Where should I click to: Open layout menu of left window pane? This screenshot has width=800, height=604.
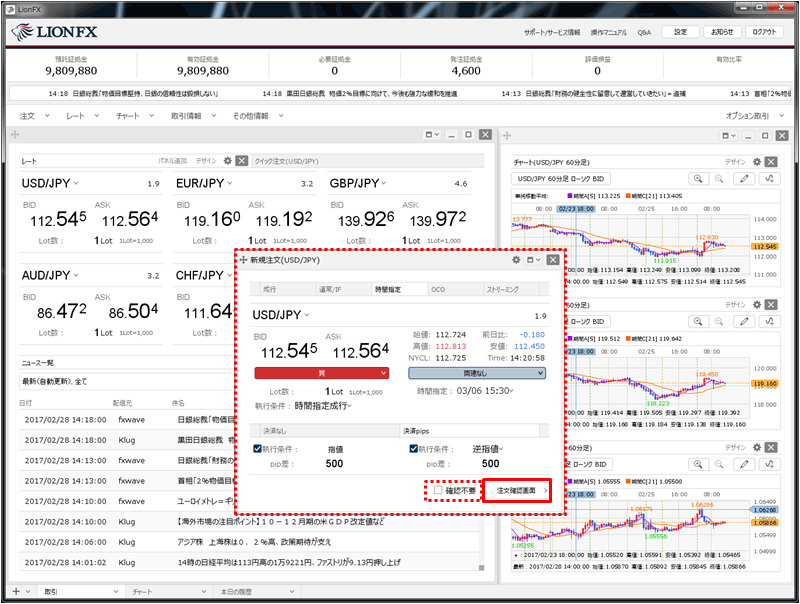pyautogui.click(x=432, y=135)
